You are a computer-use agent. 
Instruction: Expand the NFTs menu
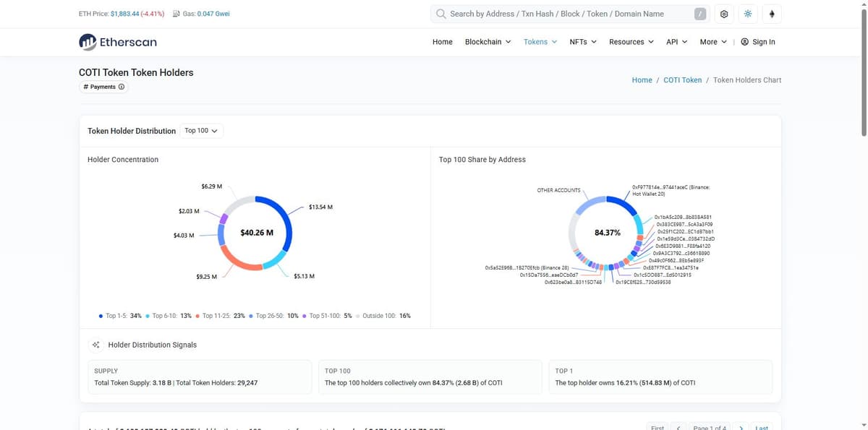click(x=583, y=42)
